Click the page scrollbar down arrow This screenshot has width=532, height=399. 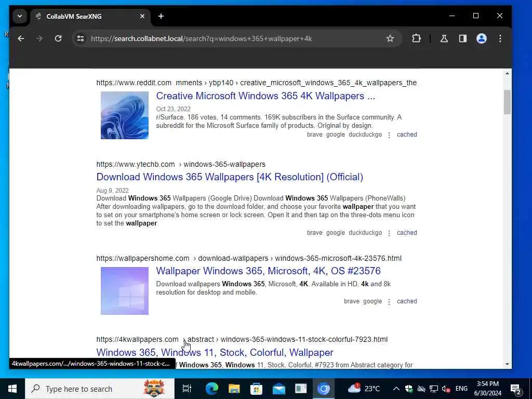pos(507,364)
